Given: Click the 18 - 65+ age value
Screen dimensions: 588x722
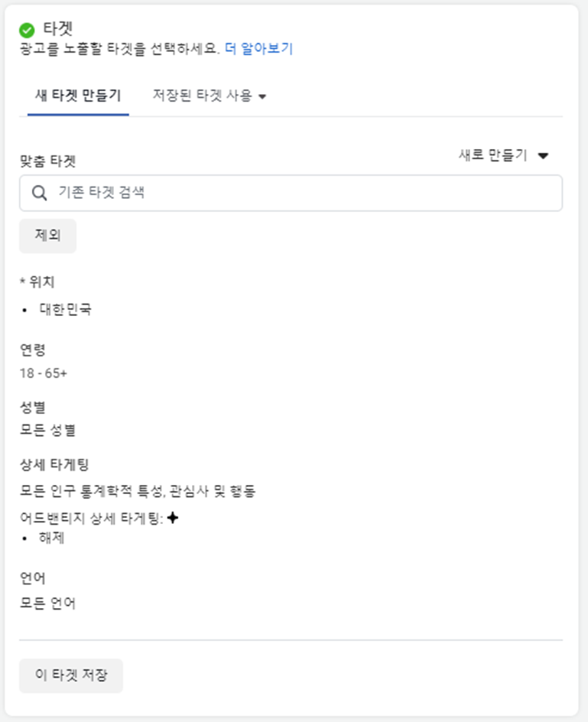Looking at the screenshot, I should pos(44,373).
